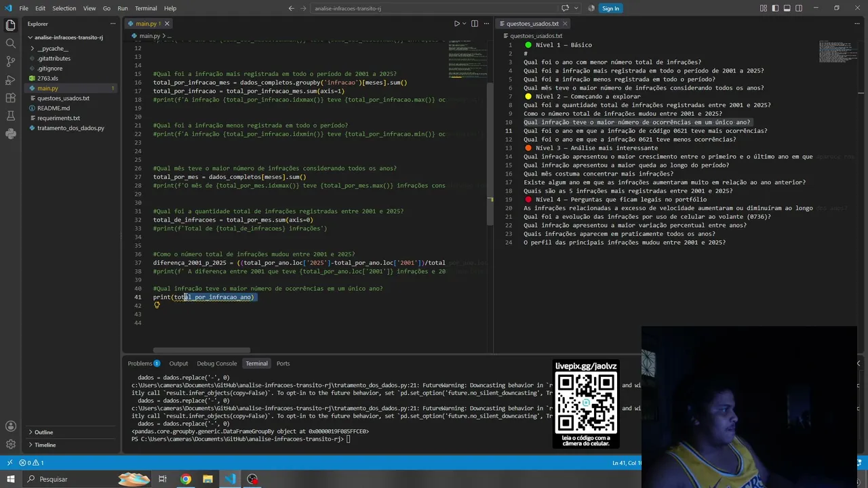The width and height of the screenshot is (868, 488).
Task: Go forward with the navigation arrow
Action: pyautogui.click(x=303, y=8)
